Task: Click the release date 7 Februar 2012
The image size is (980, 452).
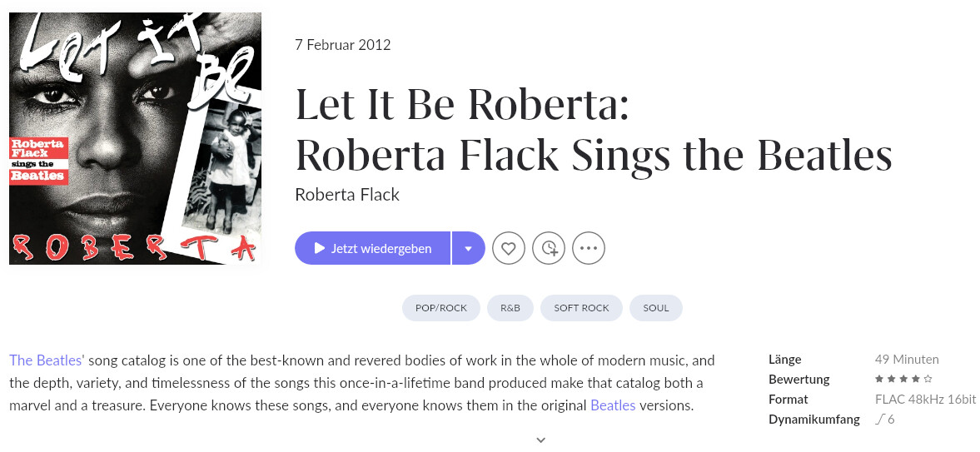Action: [x=342, y=45]
